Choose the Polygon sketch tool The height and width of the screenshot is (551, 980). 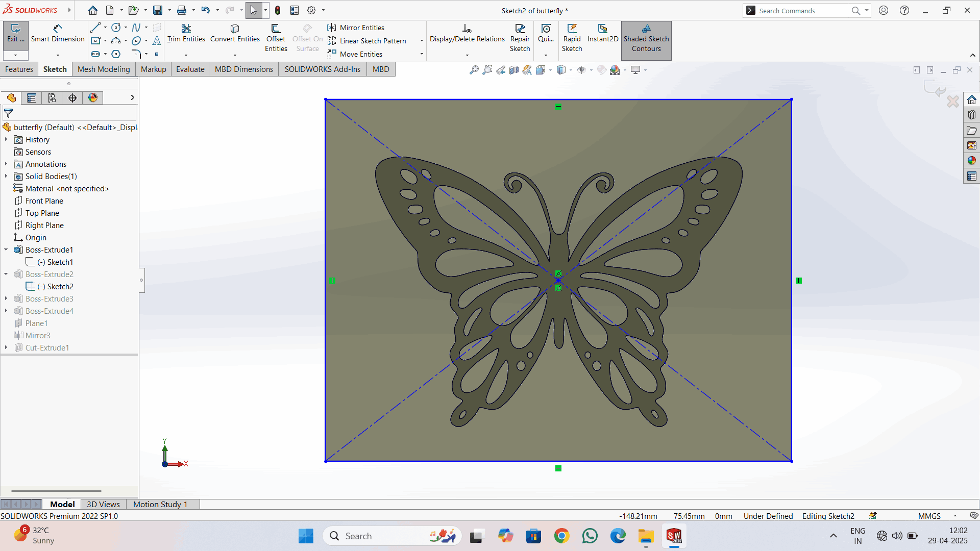(x=116, y=54)
